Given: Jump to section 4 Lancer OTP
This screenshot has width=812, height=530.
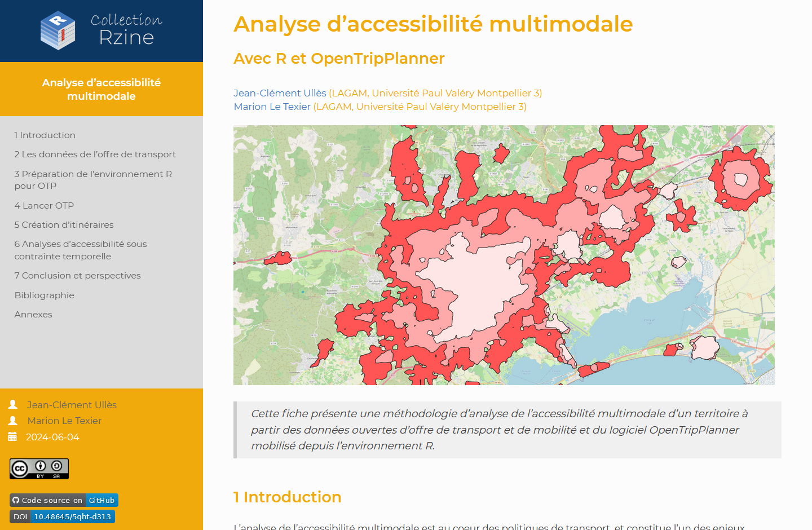Looking at the screenshot, I should coord(45,206).
